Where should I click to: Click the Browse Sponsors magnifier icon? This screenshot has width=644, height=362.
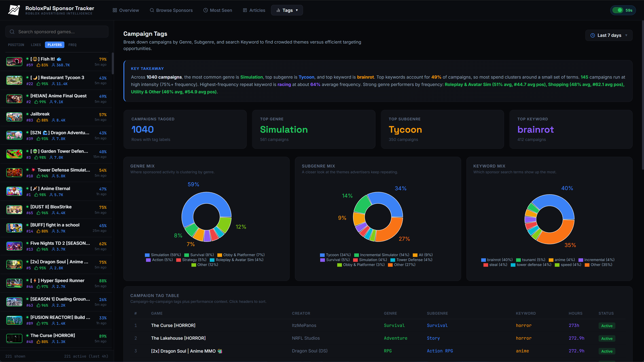click(x=152, y=10)
